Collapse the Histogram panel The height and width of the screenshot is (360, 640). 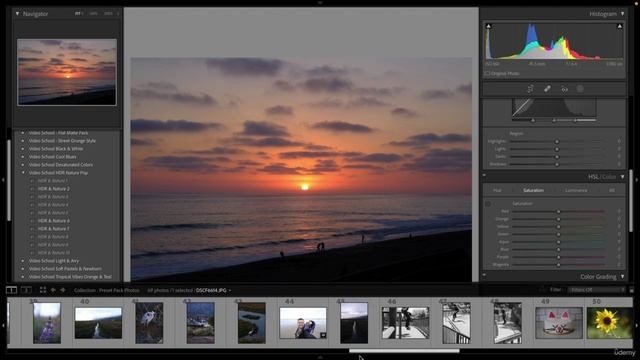(x=622, y=13)
